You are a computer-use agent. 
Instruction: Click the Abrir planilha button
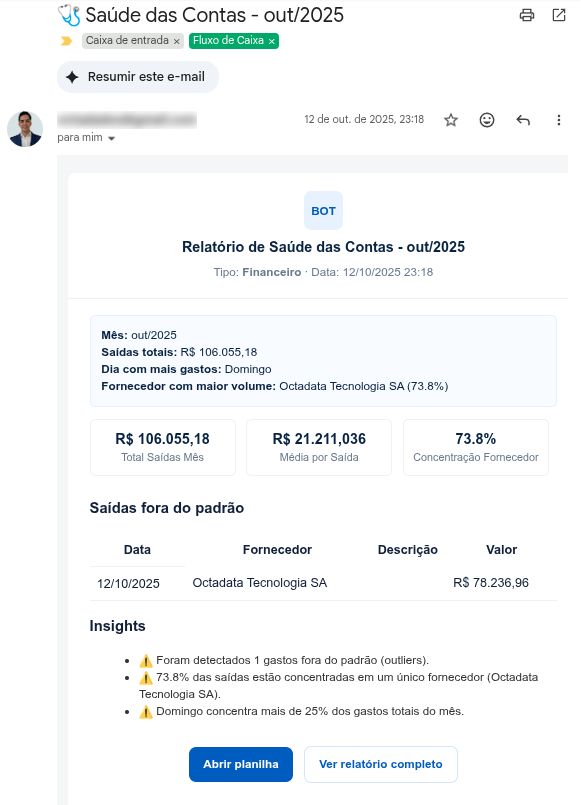[x=239, y=764]
